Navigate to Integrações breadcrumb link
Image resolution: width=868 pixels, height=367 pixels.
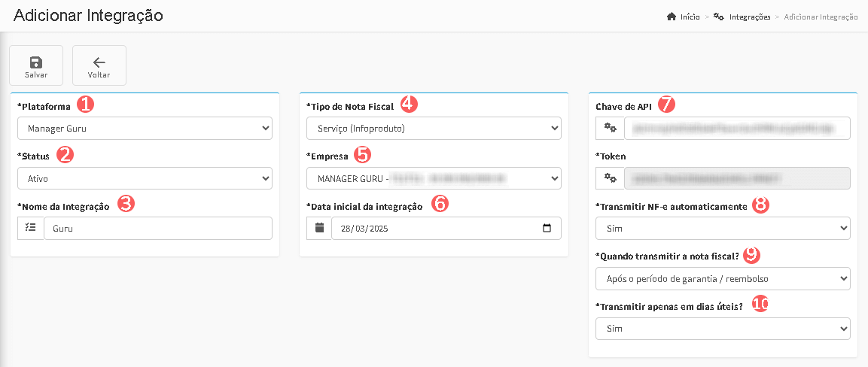click(x=749, y=17)
